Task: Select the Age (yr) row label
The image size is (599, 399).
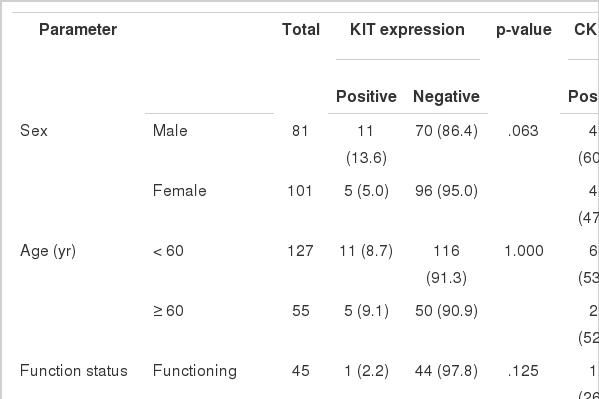Action: coord(48,251)
